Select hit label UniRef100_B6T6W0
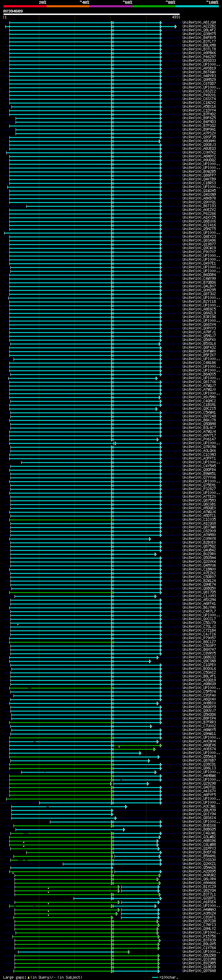This screenshot has height=980, width=222. click(x=199, y=72)
